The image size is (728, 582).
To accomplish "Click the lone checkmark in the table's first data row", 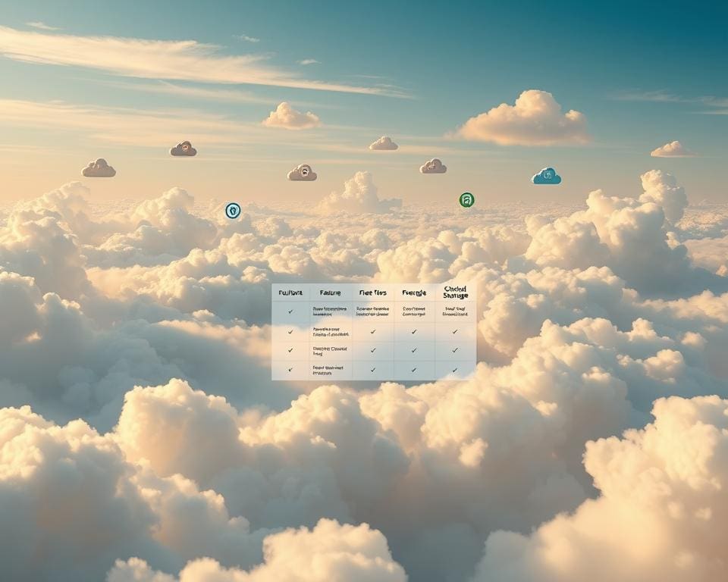I will 290,311.
